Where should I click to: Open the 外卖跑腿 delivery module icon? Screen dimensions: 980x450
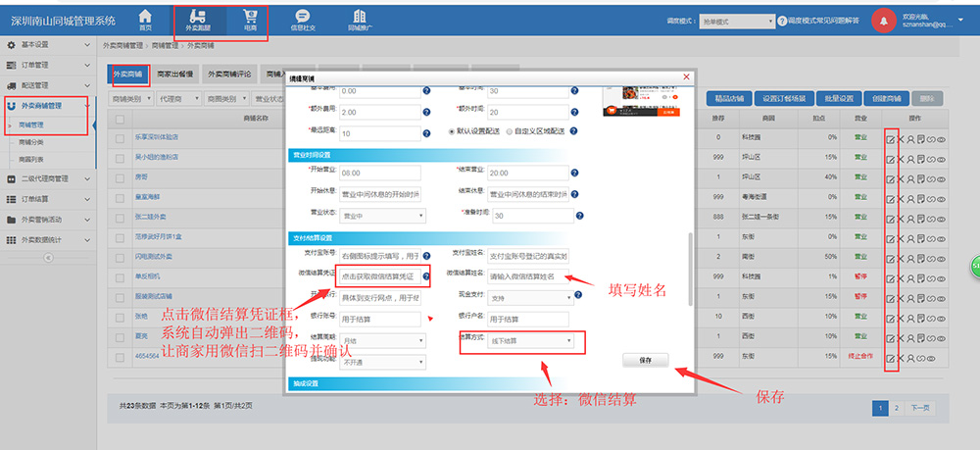pos(198,20)
